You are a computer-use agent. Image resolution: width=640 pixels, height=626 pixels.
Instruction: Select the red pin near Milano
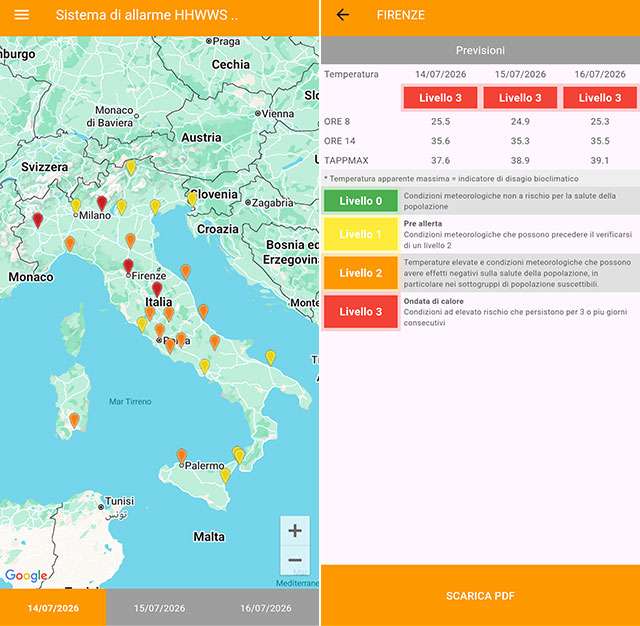coord(102,203)
